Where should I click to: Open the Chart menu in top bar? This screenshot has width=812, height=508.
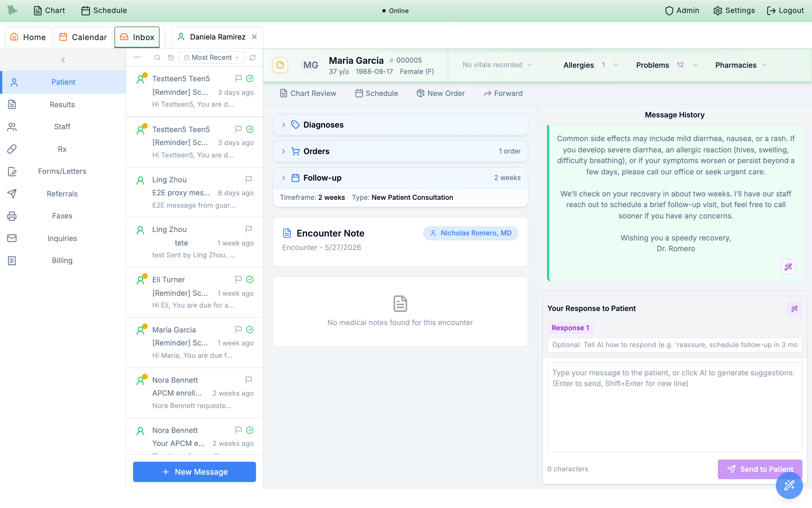point(49,10)
